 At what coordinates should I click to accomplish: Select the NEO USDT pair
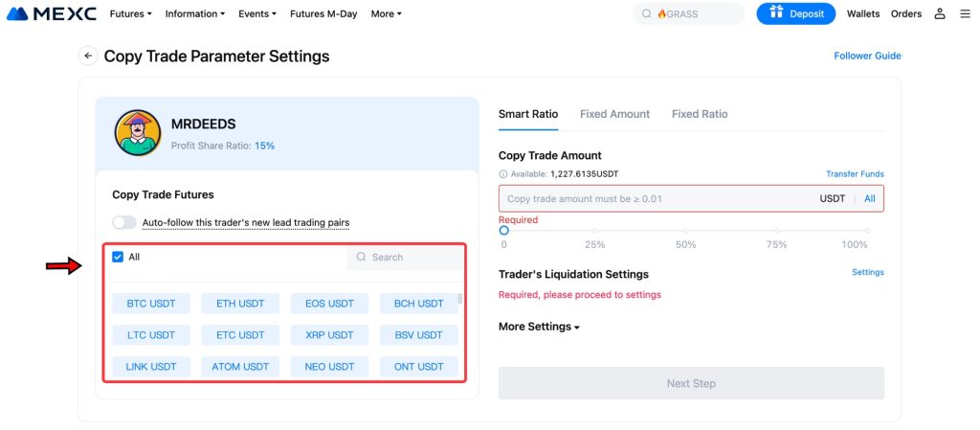tap(329, 367)
